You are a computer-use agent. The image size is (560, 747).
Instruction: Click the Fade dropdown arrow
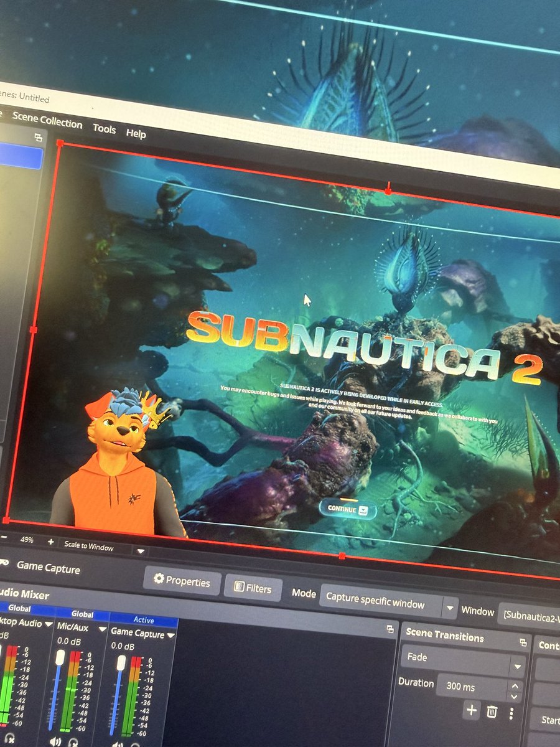pos(518,667)
